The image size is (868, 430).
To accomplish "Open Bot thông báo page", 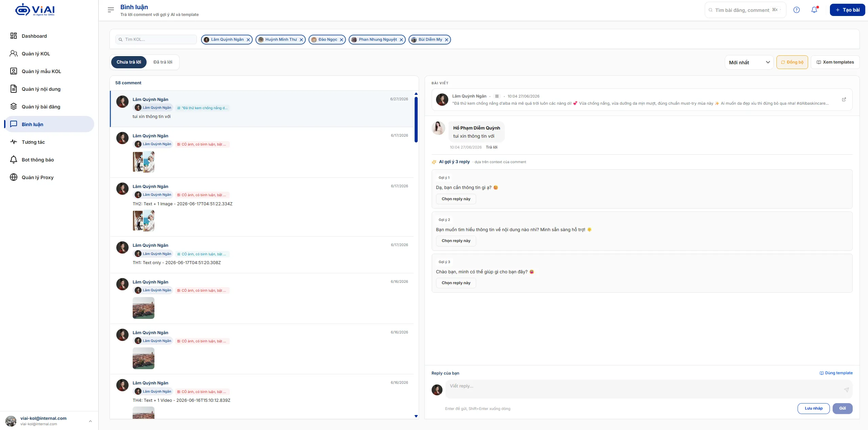I will [x=49, y=160].
